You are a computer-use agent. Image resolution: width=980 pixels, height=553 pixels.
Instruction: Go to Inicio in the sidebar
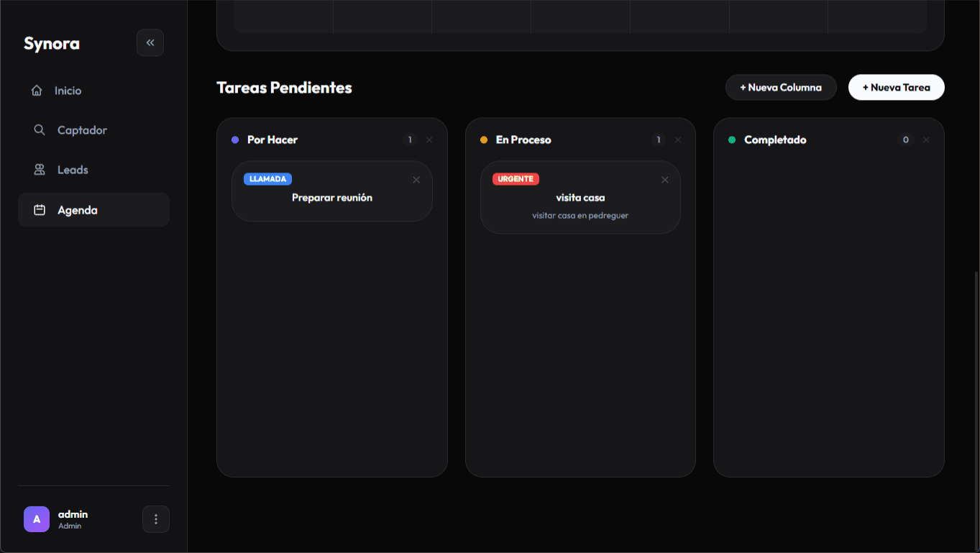click(93, 91)
